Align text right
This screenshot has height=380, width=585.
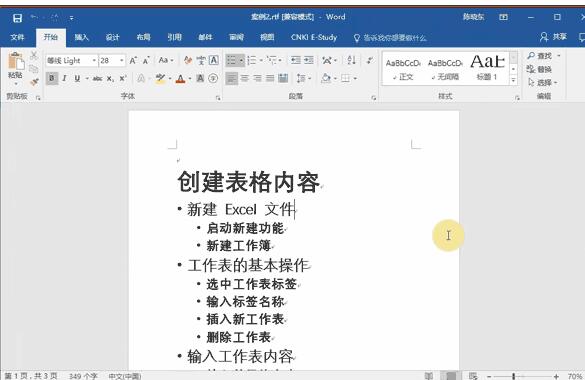tap(257, 78)
